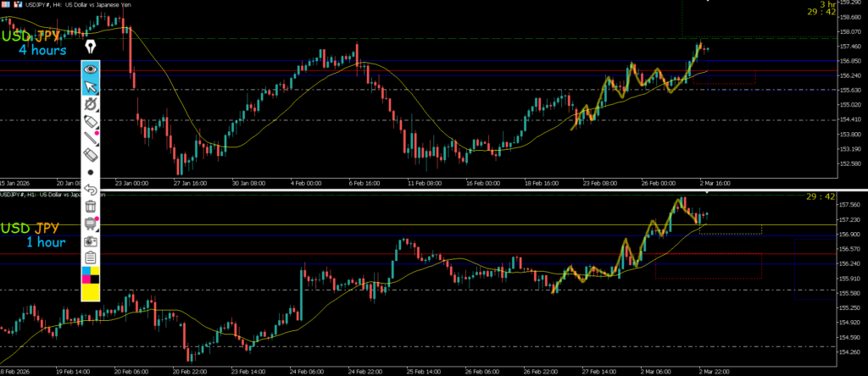This screenshot has width=868, height=376.
Task: Pick the large yellow color swatch
Action: click(x=91, y=292)
